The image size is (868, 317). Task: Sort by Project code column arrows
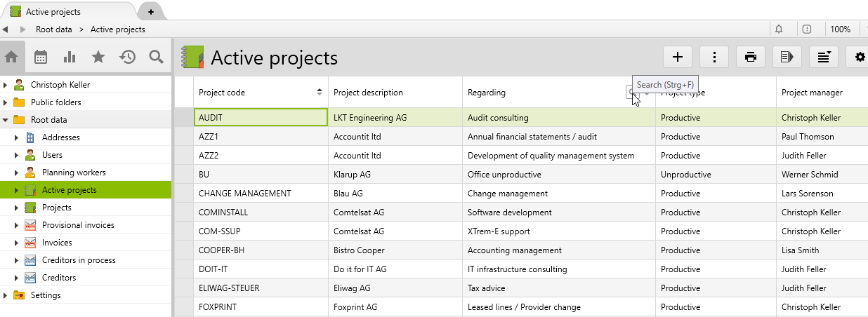[x=320, y=92]
